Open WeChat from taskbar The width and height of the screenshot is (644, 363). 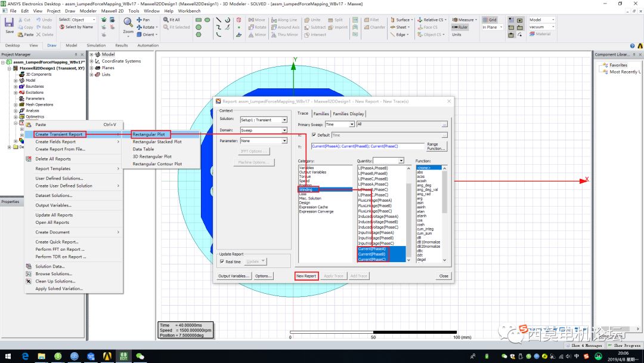tap(140, 356)
